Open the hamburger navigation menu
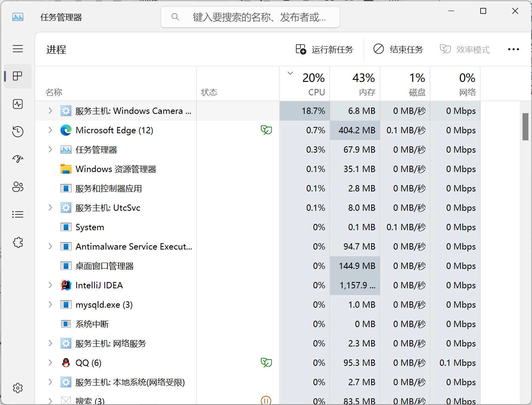 tap(18, 49)
